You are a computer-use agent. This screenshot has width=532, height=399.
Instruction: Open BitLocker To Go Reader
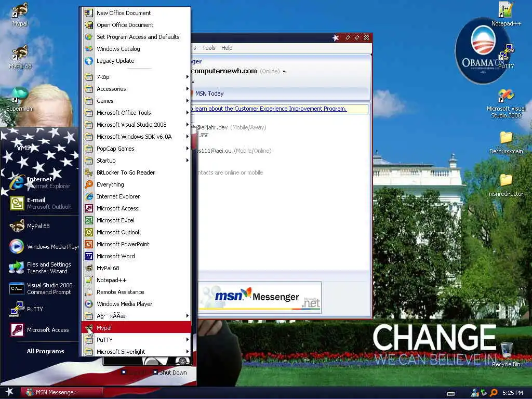coord(137,172)
